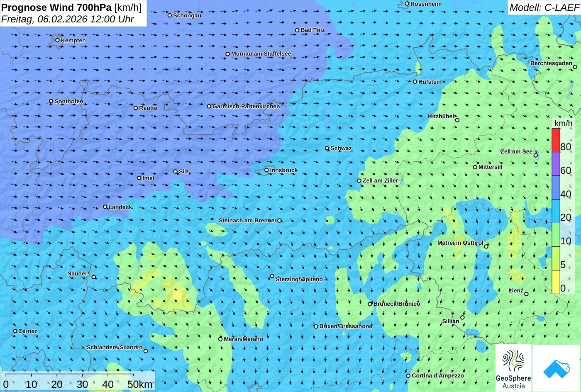Click the Bruneck/Brunico location dot
This screenshot has width=581, height=392.
[x=370, y=304]
